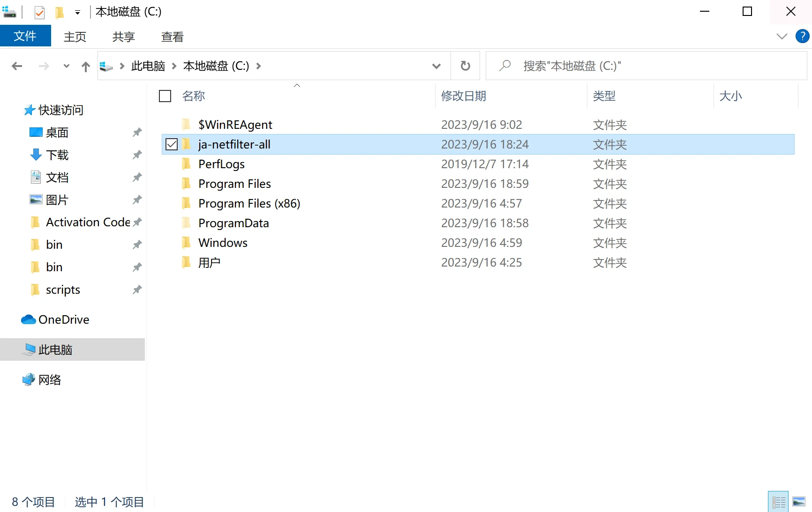Click 本地磁盘 (C:) breadcrumb in address bar
Viewport: 812px width, 512px height.
(216, 66)
